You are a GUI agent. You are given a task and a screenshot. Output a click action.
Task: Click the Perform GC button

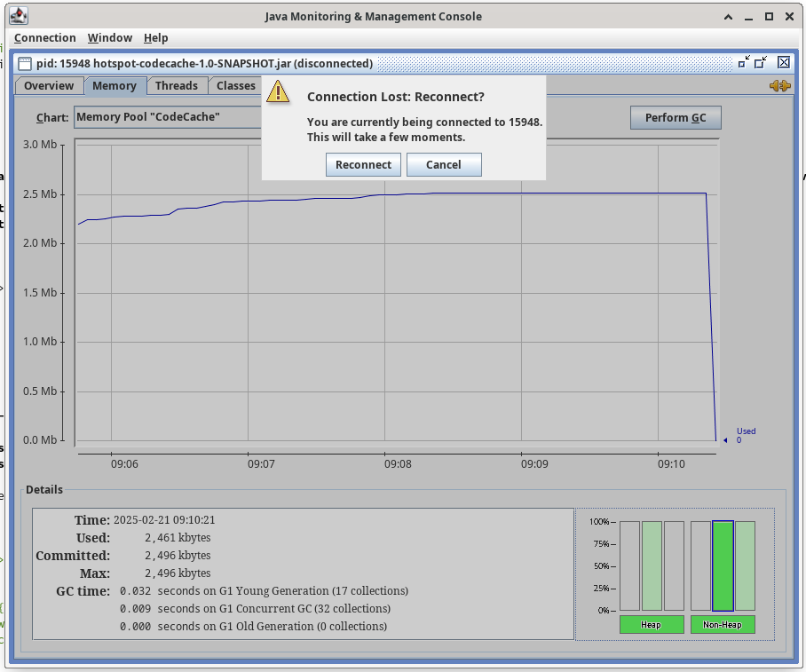point(675,117)
